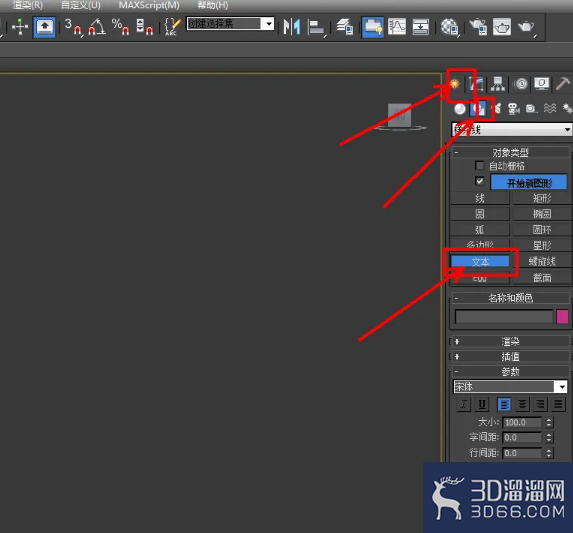573x533 pixels.
Task: Click the Select and Move crosshair tool
Action: coord(20,27)
